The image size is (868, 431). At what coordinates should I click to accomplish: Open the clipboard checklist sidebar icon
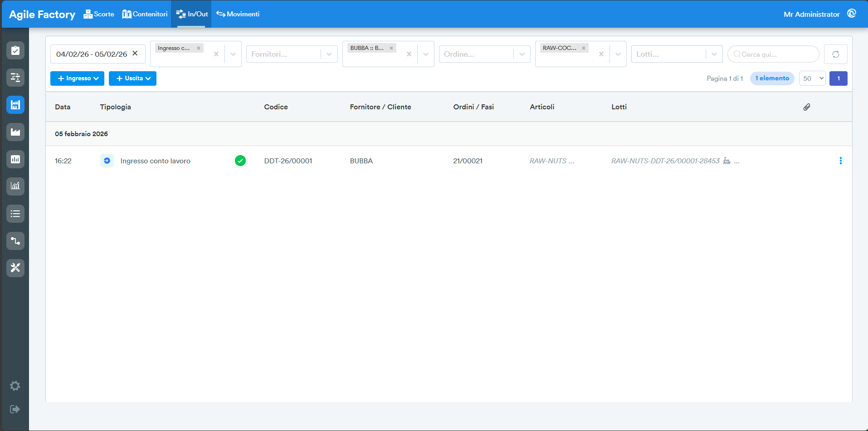pos(15,50)
